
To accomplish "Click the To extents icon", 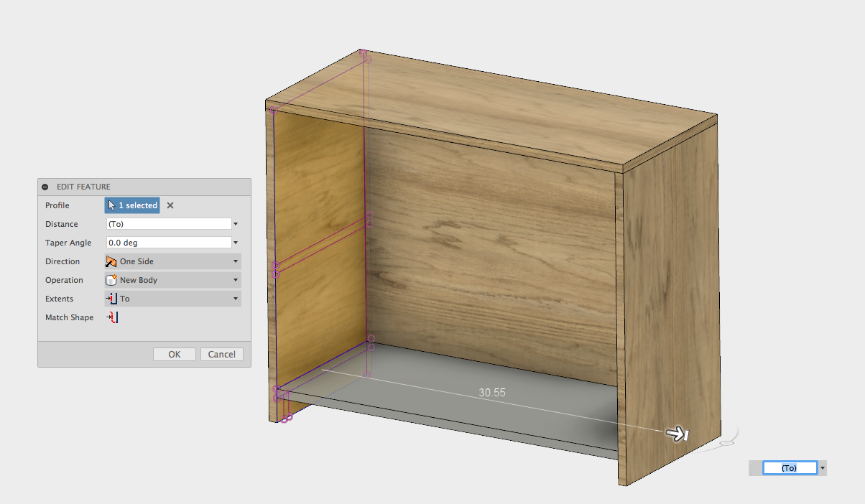I will click(113, 298).
